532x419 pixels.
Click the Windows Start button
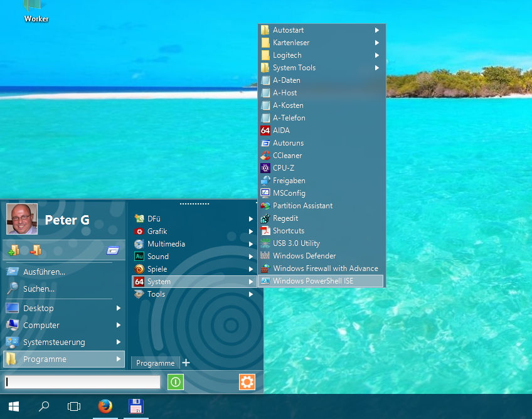point(14,406)
